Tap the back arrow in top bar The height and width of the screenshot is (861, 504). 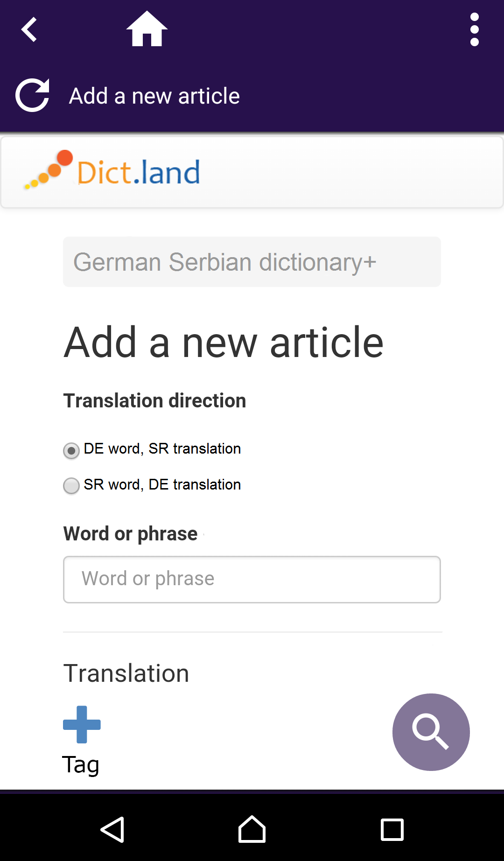coord(29,30)
